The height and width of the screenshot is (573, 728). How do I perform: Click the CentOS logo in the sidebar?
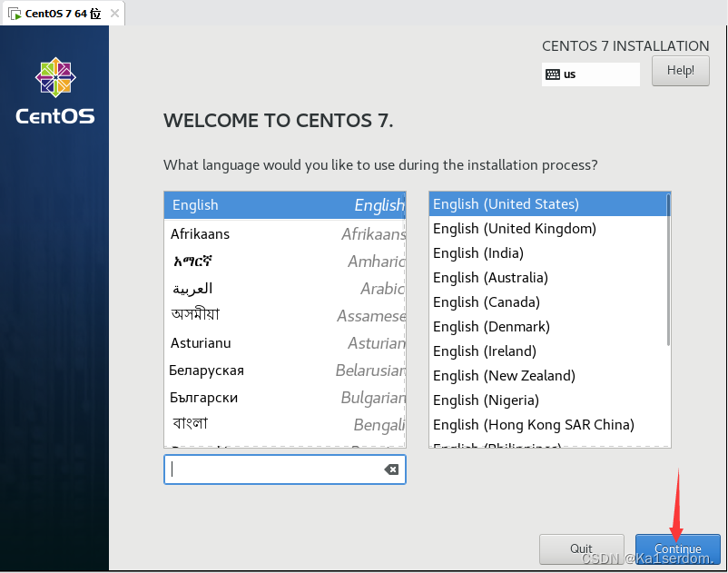pos(55,91)
